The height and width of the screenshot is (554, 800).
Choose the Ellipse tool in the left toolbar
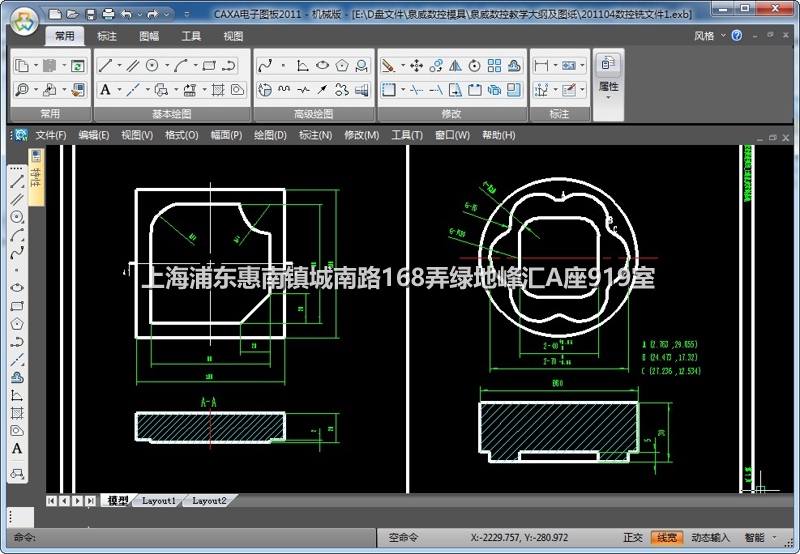pos(17,287)
